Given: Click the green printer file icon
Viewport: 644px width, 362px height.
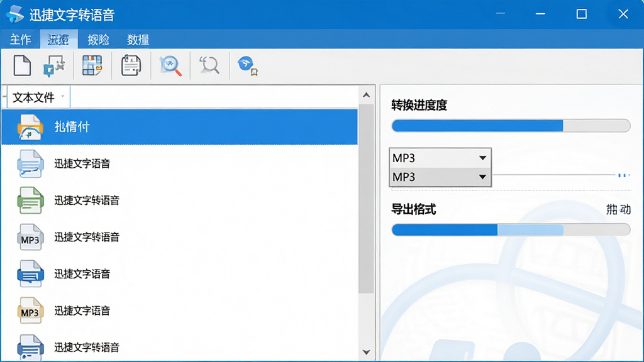Looking at the screenshot, I should [30, 200].
